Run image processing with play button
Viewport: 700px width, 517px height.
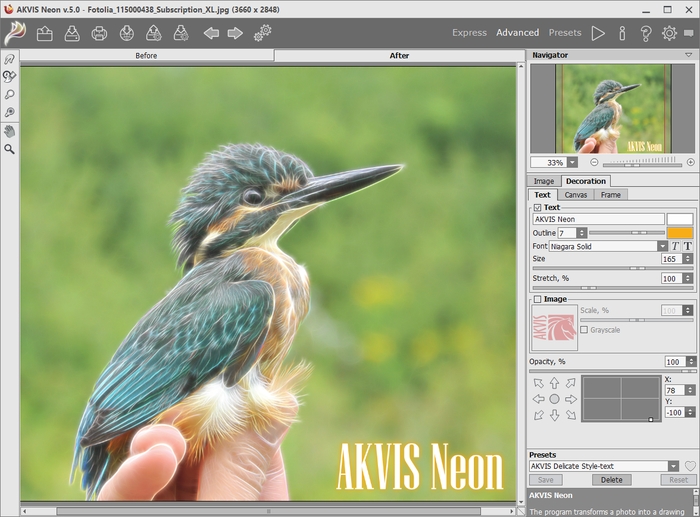pos(598,33)
